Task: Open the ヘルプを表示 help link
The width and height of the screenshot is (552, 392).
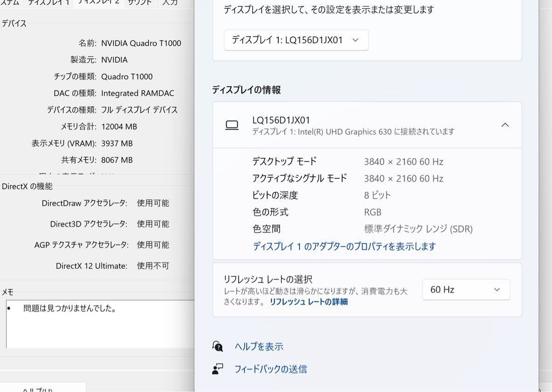Action: click(259, 347)
